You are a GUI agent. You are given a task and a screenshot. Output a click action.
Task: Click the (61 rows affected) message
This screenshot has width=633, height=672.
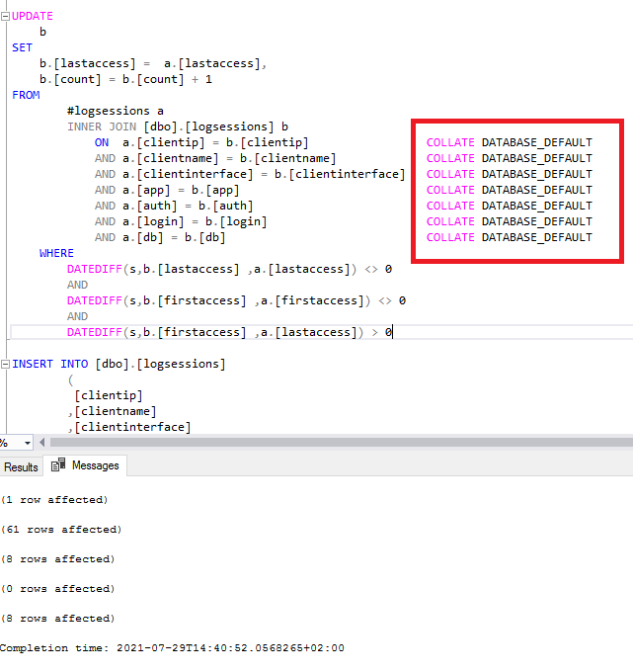coord(61,530)
